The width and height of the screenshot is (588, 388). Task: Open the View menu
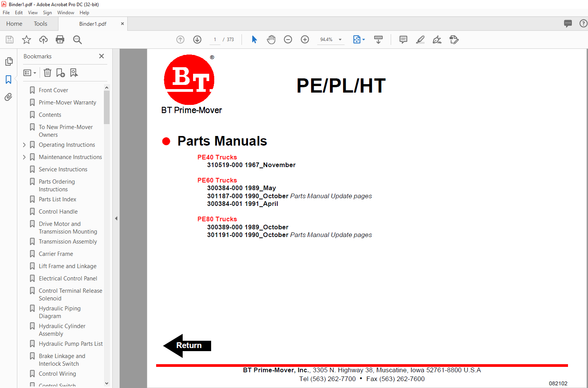click(x=33, y=13)
